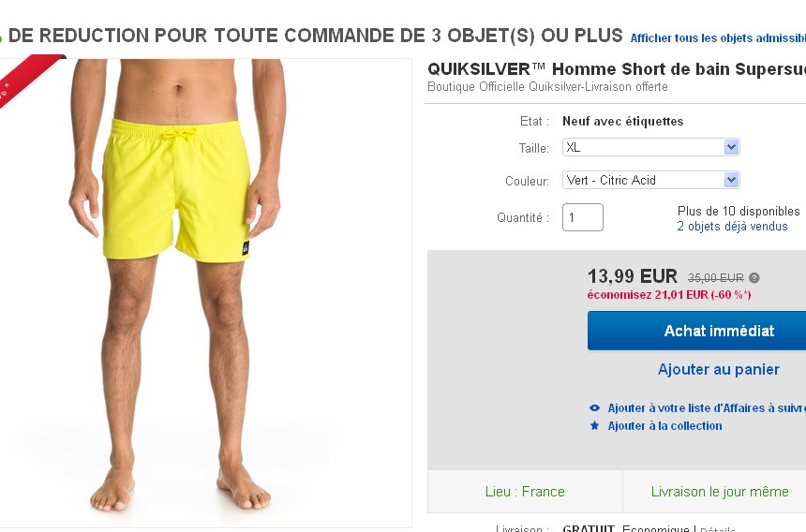
Task: Click the '2 objets déjà vendus' link
Action: point(732,227)
